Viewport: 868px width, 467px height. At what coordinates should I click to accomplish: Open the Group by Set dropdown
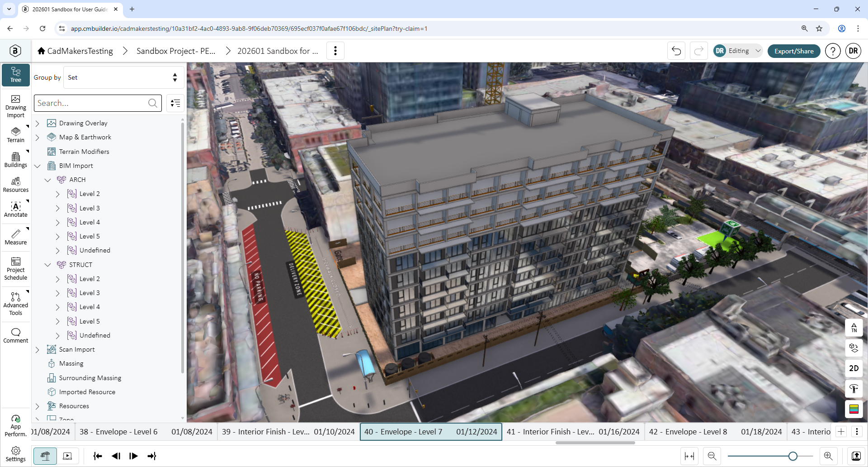tap(124, 77)
